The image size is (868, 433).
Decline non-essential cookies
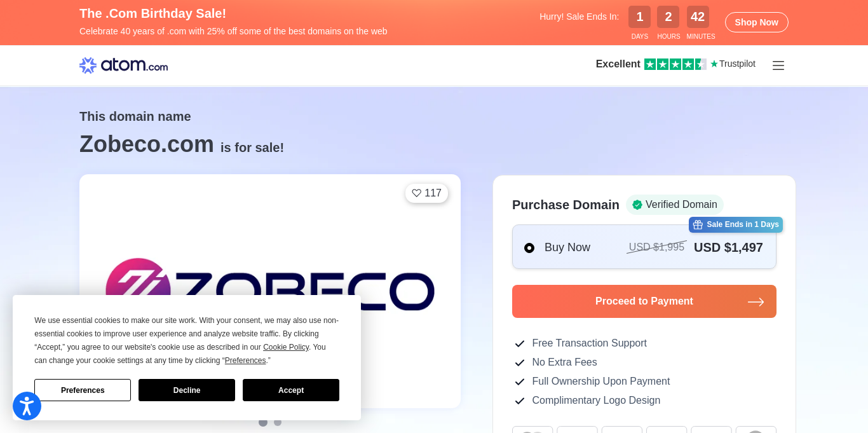pos(186,390)
